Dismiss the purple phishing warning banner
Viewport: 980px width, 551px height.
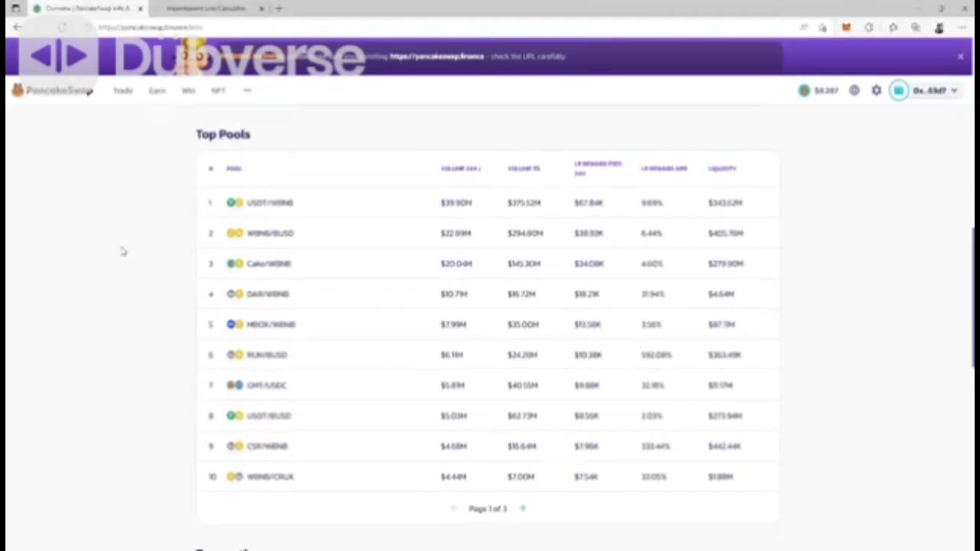(960, 56)
